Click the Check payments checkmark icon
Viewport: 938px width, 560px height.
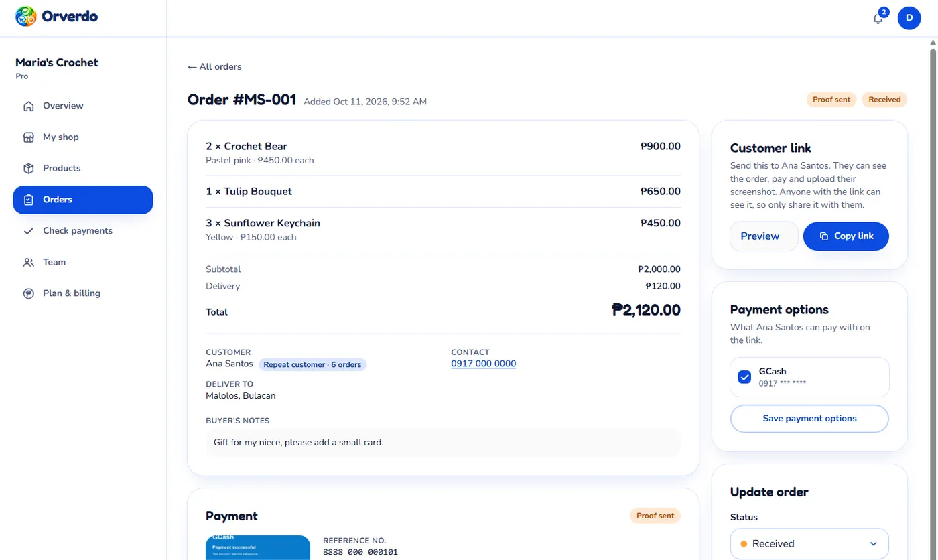[x=28, y=231]
